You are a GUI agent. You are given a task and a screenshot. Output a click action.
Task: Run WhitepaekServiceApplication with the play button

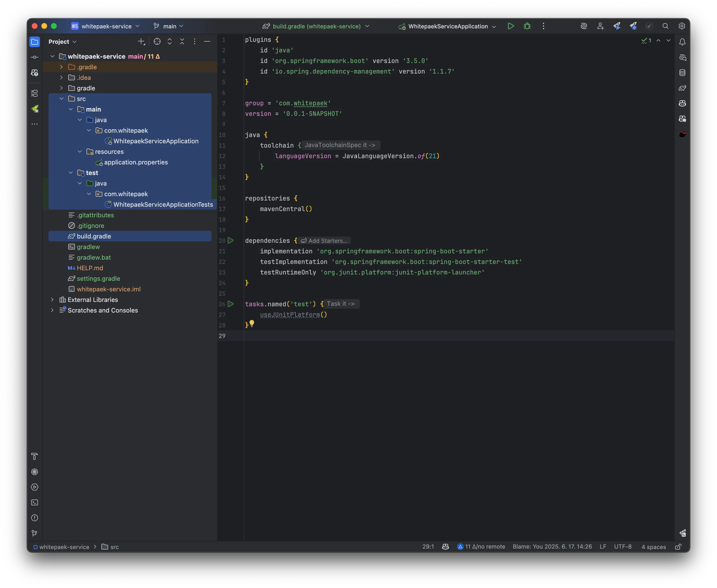tap(511, 26)
